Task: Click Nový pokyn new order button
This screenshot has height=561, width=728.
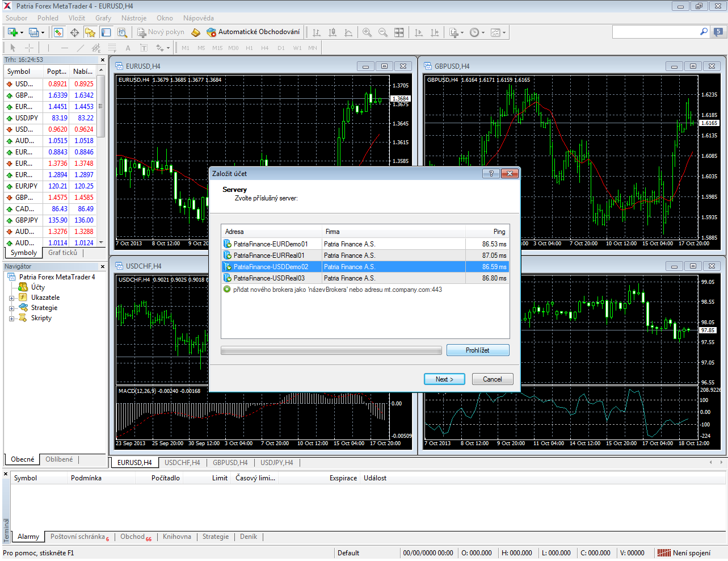Action: click(161, 32)
